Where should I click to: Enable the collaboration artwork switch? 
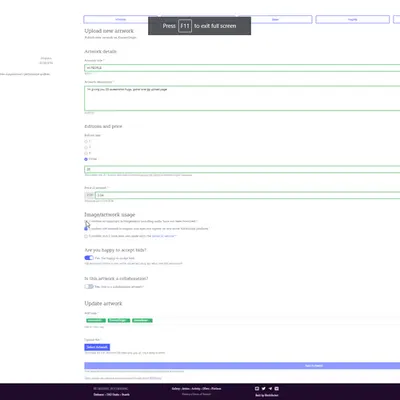point(89,286)
